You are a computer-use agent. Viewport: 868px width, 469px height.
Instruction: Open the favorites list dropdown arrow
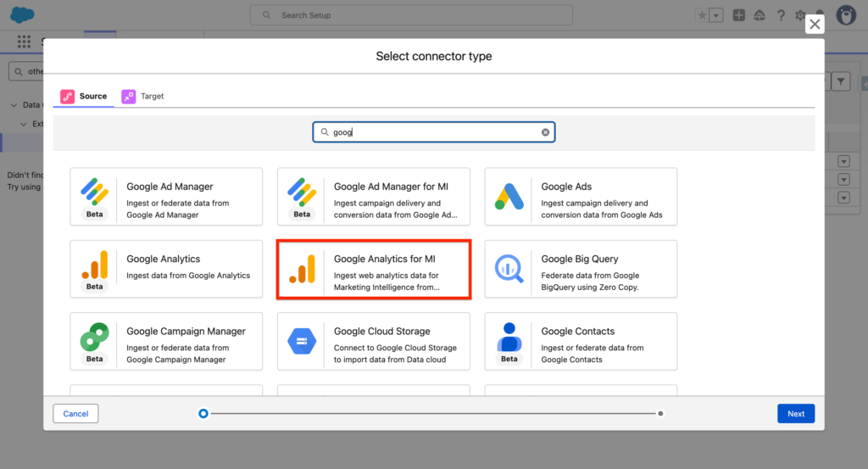coord(716,15)
